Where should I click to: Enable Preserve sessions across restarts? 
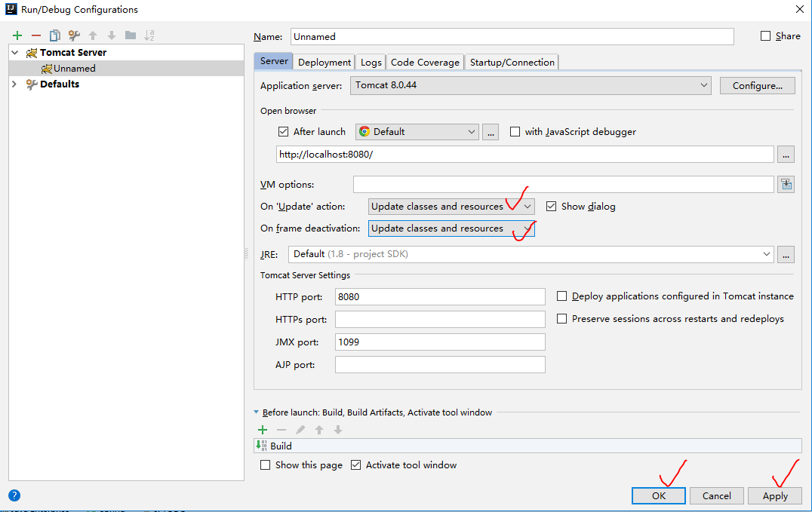coord(561,319)
